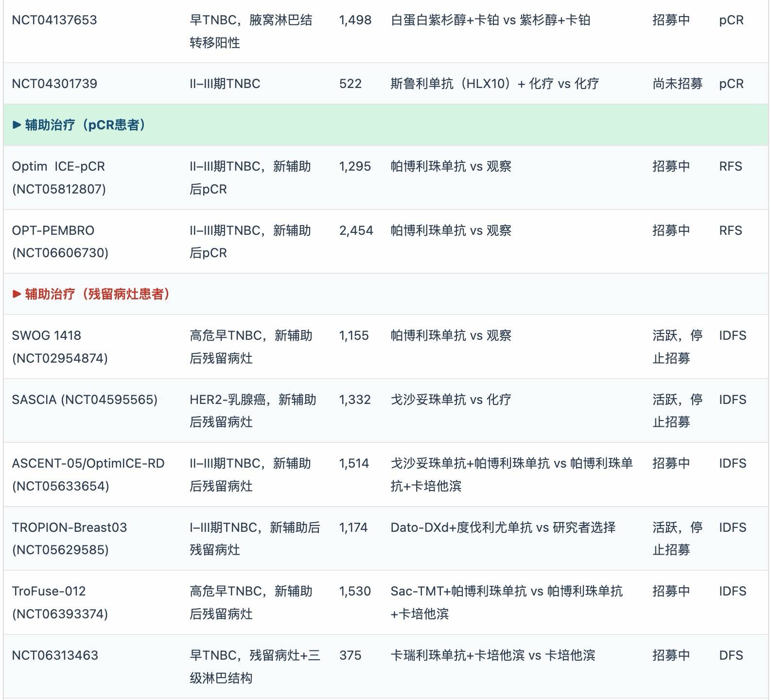Click 早TNBC，腋窝淋巴结转移阳性 population cell
The height and width of the screenshot is (700, 771).
251,31
